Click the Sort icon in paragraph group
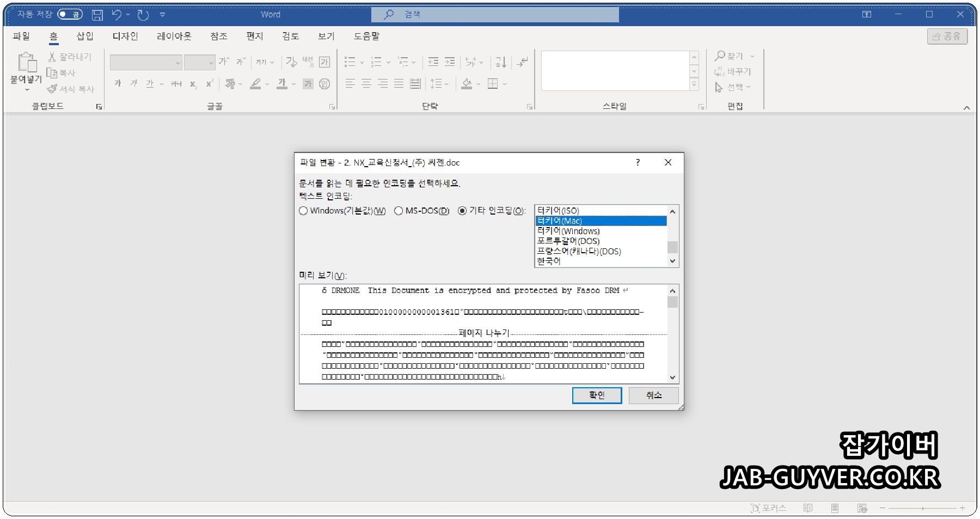The image size is (980, 519). (501, 62)
